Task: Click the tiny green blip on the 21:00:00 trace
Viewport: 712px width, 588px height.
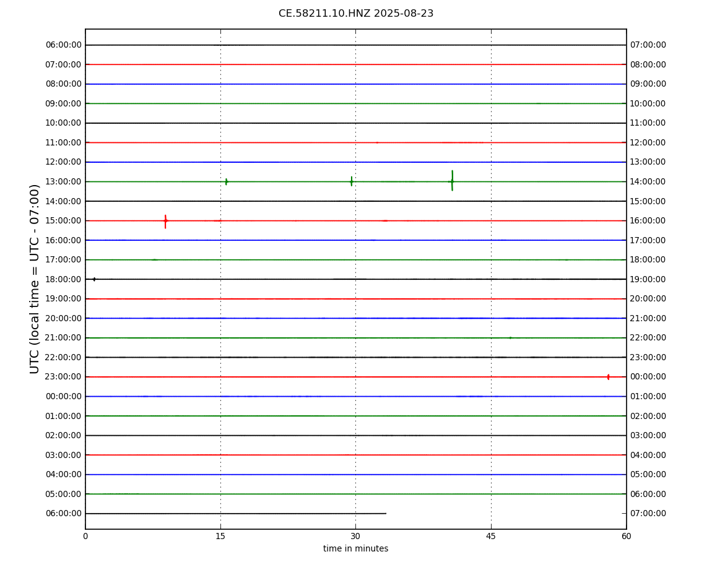Action: (x=510, y=338)
